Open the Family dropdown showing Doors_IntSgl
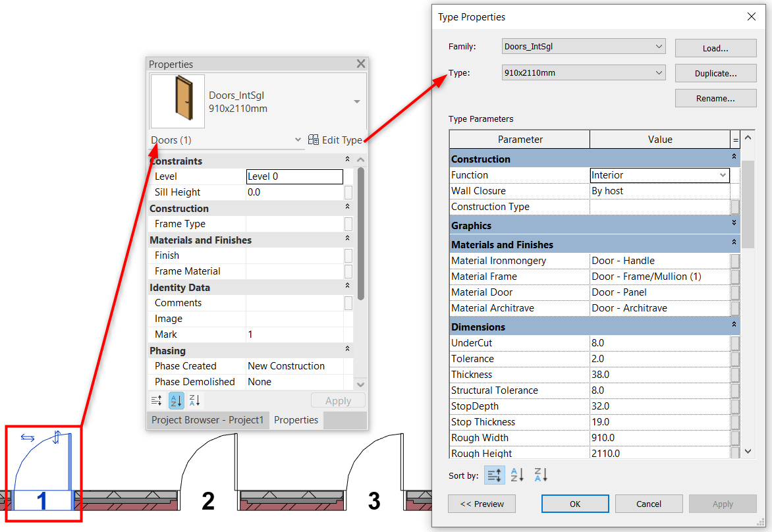 pos(583,47)
